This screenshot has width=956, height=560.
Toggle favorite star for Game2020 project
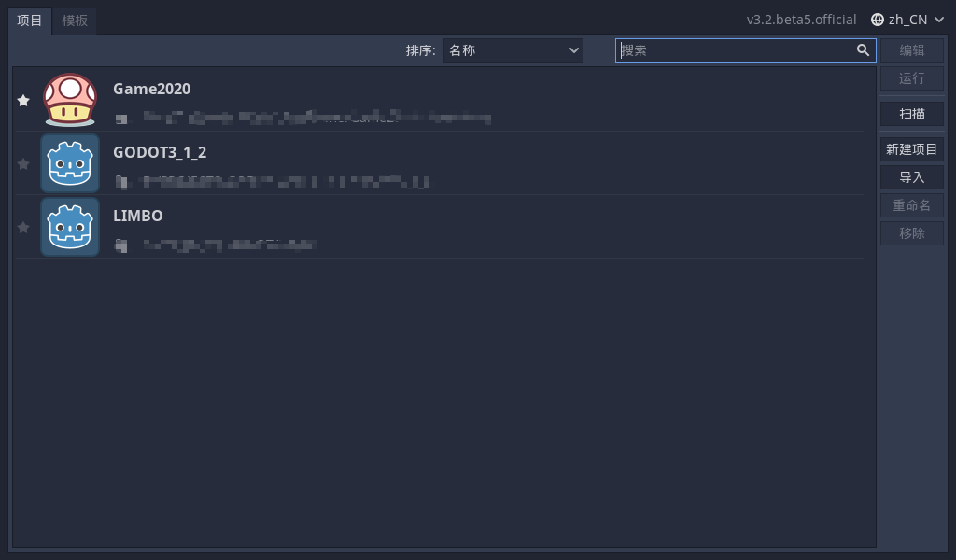[23, 101]
